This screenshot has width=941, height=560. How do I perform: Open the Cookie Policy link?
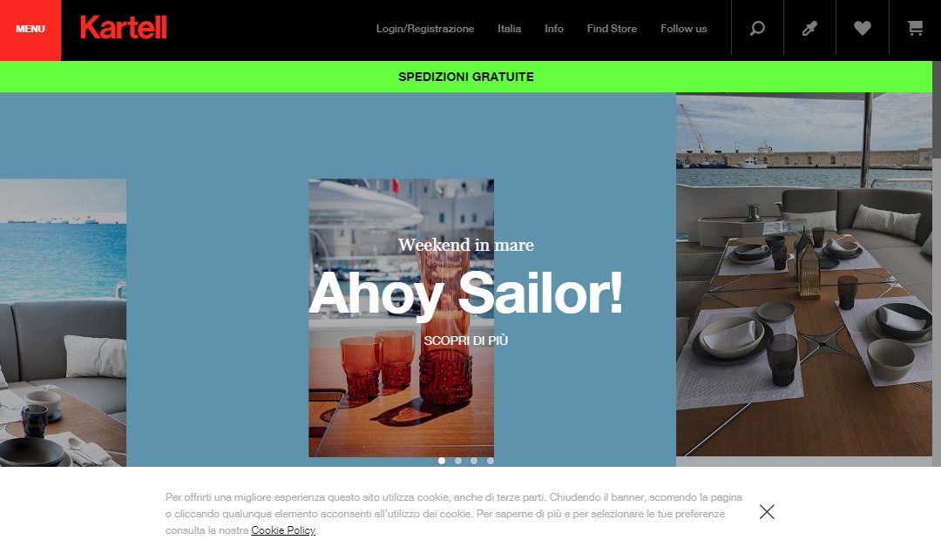coord(283,530)
